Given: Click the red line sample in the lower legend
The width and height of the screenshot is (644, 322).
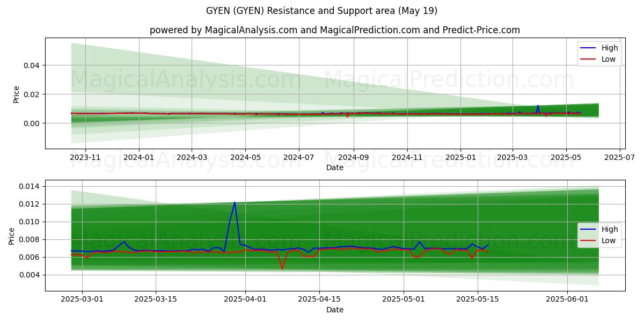Looking at the screenshot, I should 589,241.
